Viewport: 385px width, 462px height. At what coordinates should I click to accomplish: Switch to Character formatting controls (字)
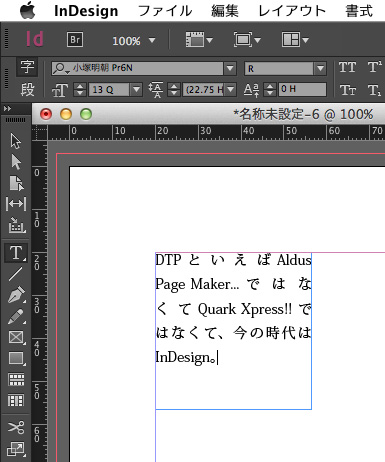pos(27,67)
